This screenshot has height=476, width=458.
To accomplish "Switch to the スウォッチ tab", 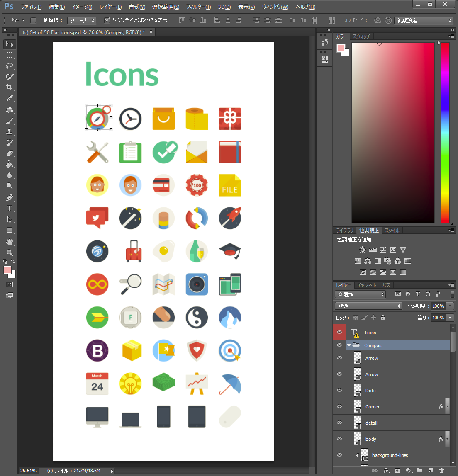I will click(x=361, y=36).
